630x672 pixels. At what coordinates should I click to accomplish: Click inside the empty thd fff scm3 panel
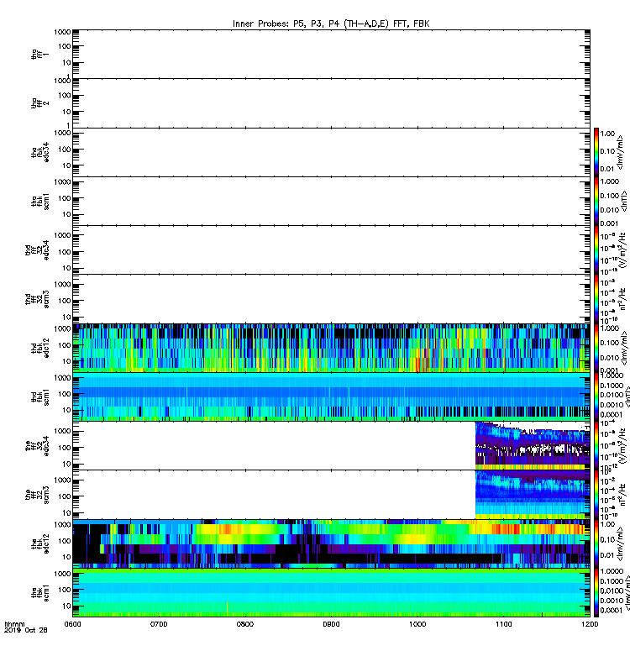[331, 299]
